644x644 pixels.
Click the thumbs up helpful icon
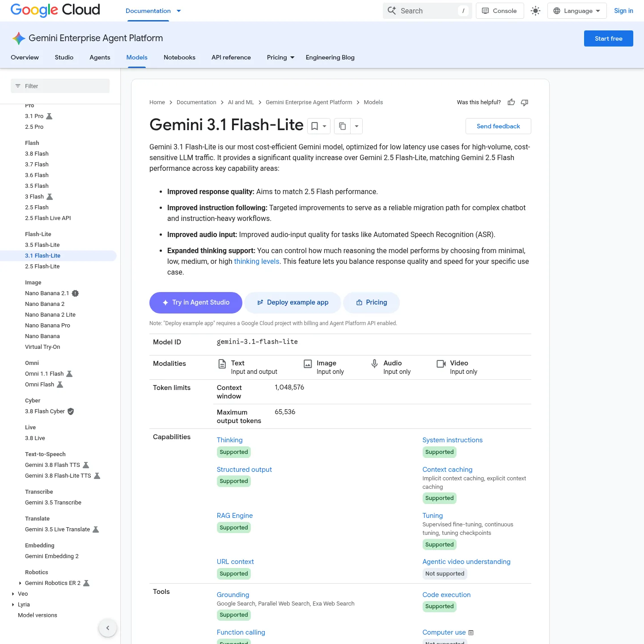coord(511,102)
